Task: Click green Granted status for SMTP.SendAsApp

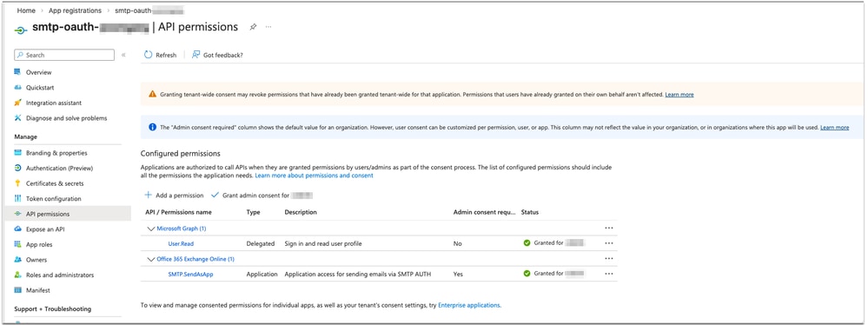Action: [554, 274]
